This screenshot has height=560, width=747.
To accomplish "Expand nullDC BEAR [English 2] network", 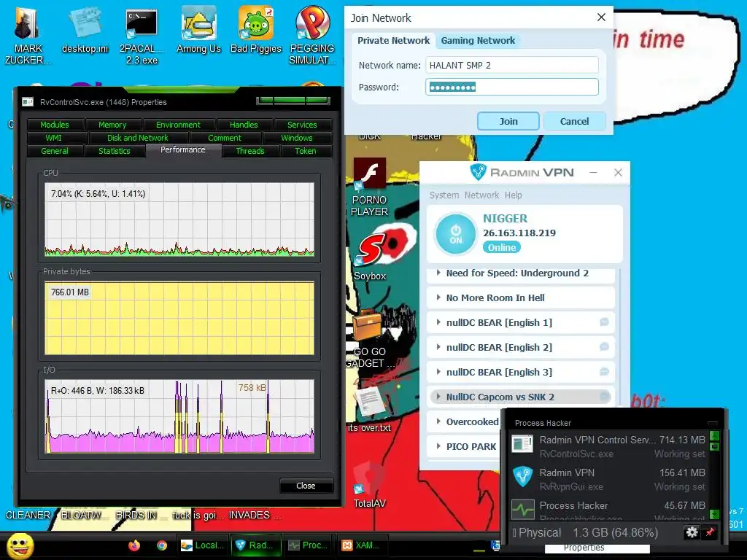I will click(x=438, y=347).
